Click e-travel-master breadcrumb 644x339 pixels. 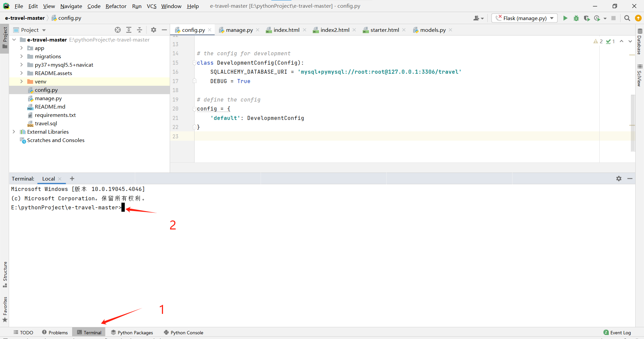25,18
